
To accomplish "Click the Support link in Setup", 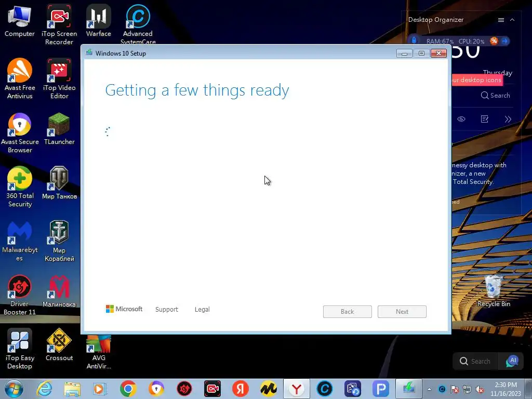I will pos(167,310).
